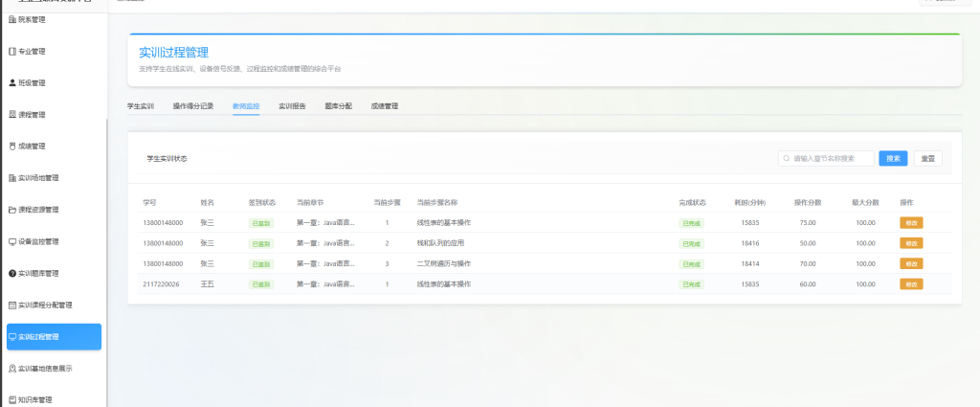Click the 班级管理 person icon in sidebar
This screenshot has width=980, height=407.
11,83
